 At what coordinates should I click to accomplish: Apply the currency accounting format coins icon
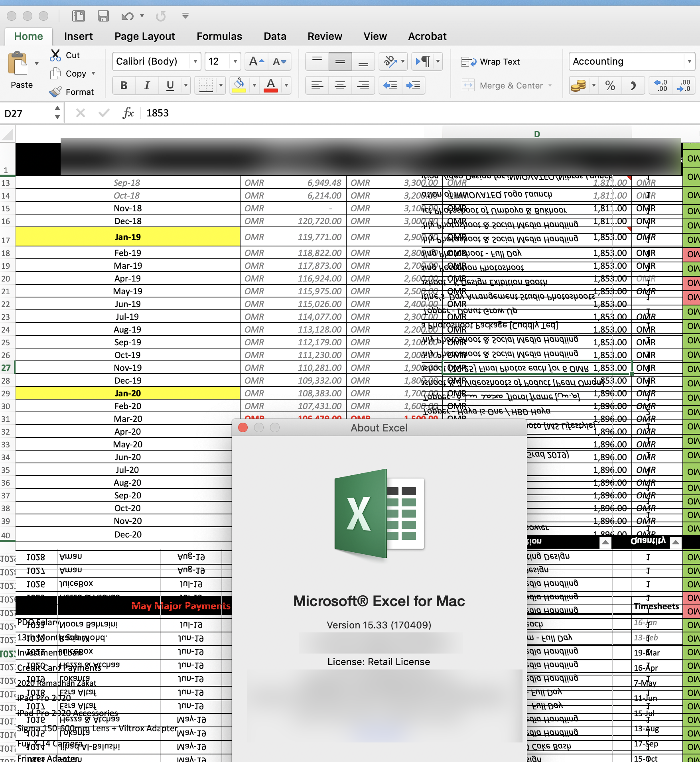click(579, 85)
